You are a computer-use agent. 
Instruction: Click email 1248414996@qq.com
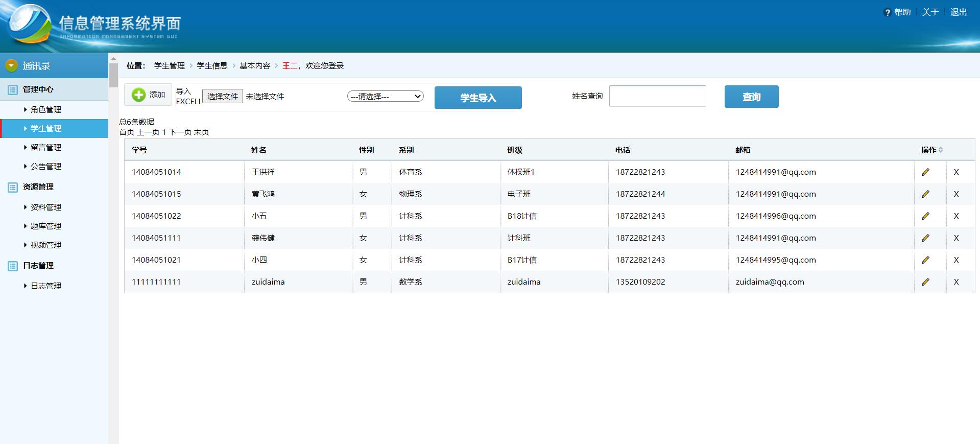point(776,216)
